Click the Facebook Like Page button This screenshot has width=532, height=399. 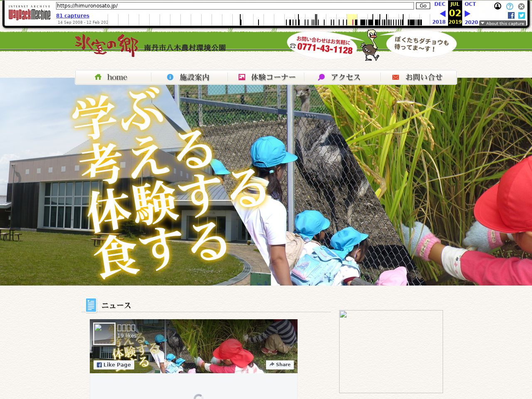[x=114, y=365]
